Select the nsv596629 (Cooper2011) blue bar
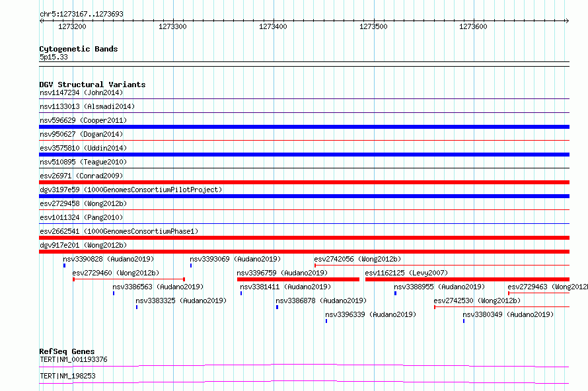588x391 pixels. (304, 127)
